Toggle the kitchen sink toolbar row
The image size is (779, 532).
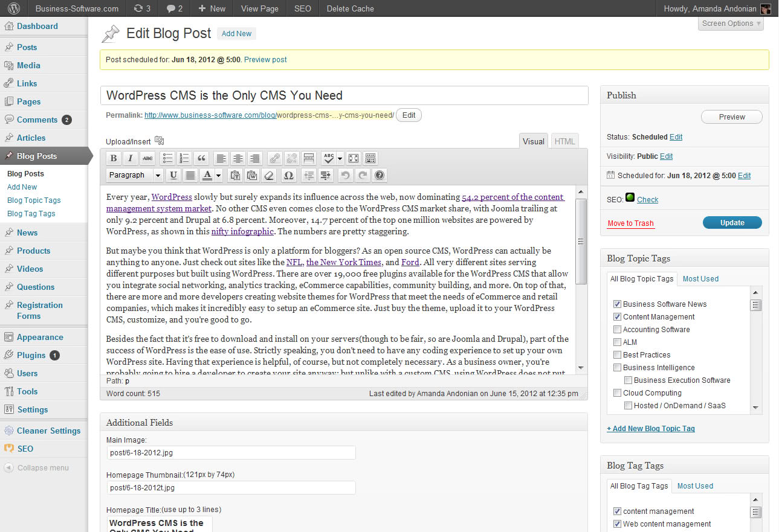370,158
